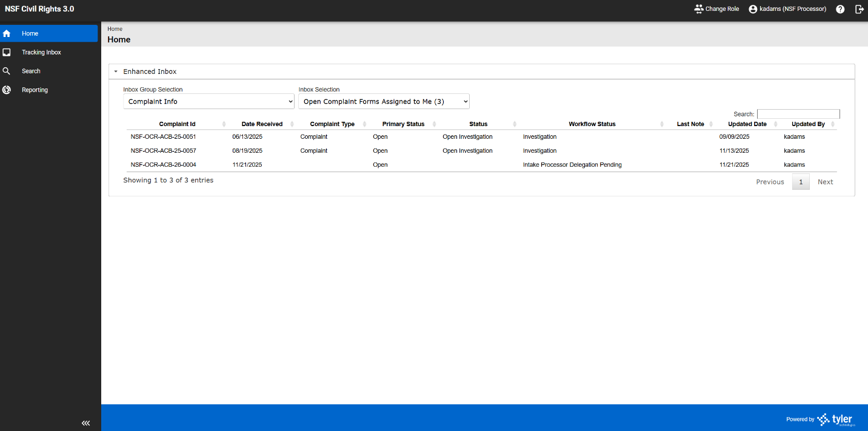
Task: Collapse the sidebar with double chevron icon
Action: [x=85, y=423]
